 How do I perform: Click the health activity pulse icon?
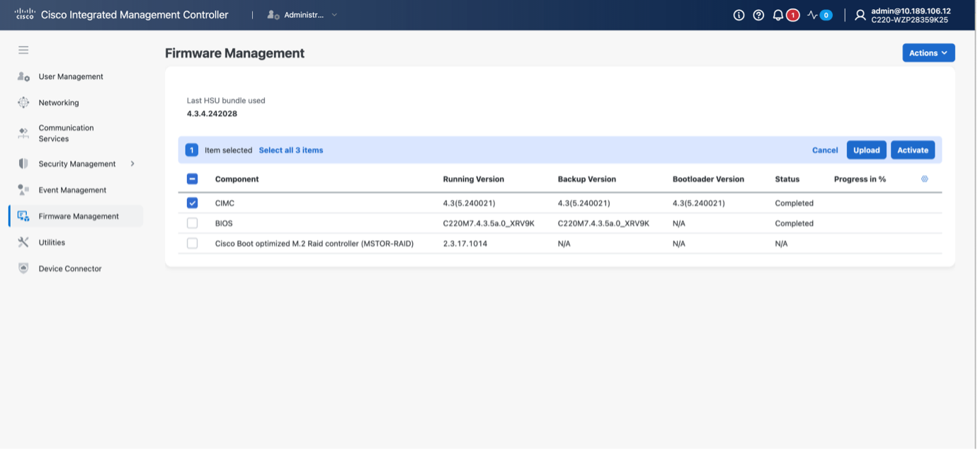[x=812, y=15]
